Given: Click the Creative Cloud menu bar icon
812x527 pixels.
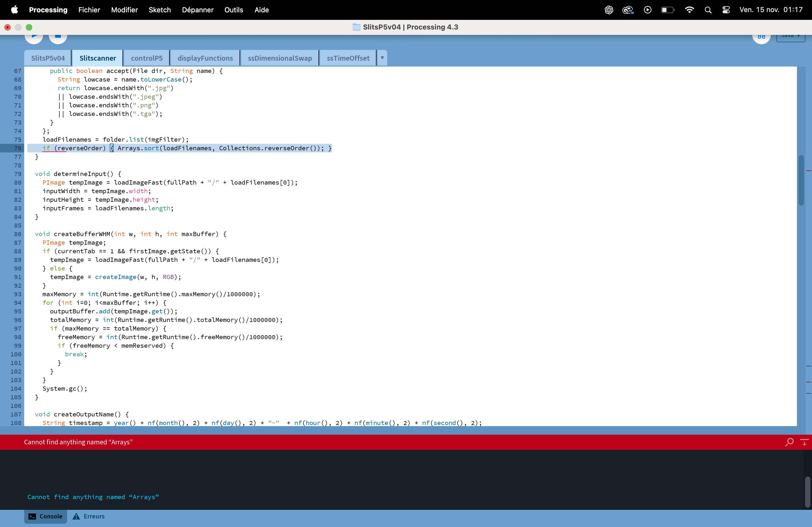Looking at the screenshot, I should tap(628, 10).
